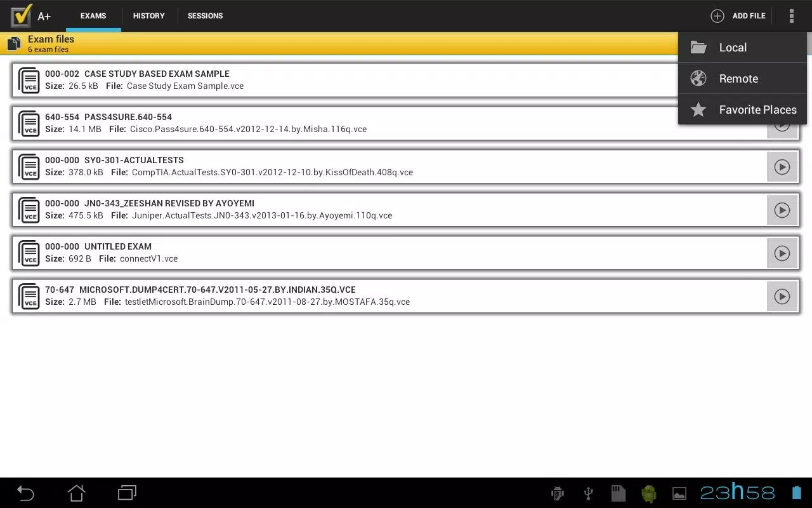The width and height of the screenshot is (812, 508).
Task: Tap the green Android debug notification icon
Action: coord(648,493)
